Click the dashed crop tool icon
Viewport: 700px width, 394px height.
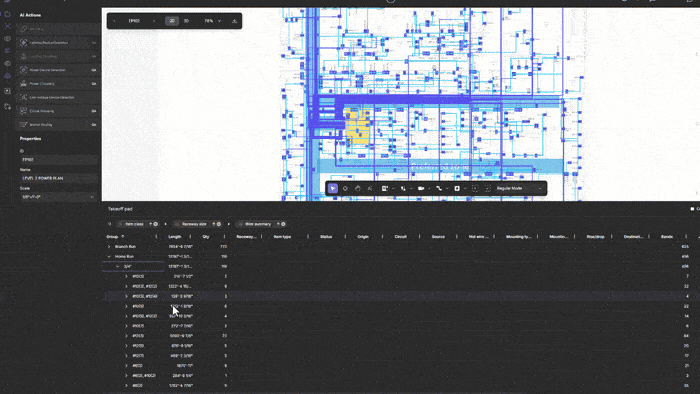point(488,189)
